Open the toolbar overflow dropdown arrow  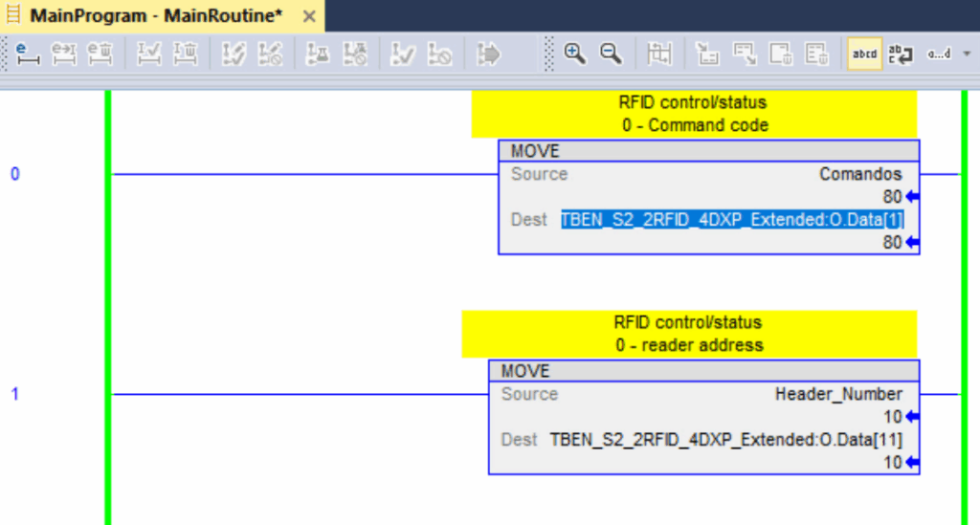966,55
